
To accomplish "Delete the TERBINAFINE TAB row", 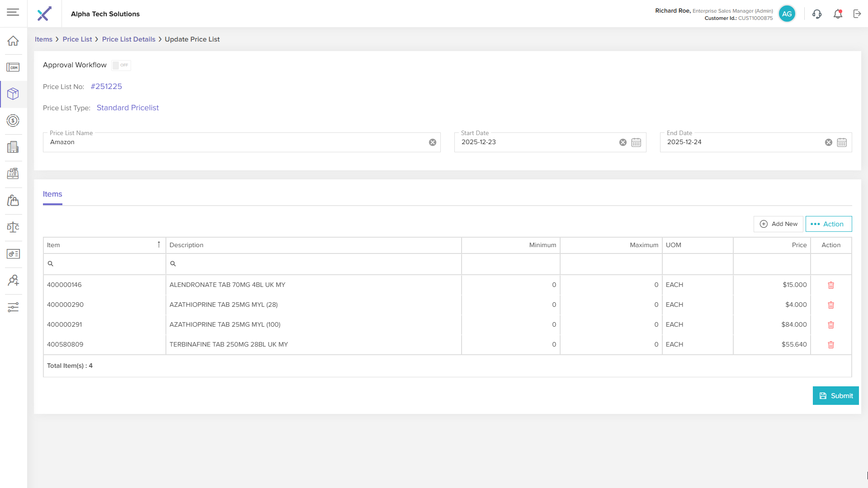I will (x=830, y=345).
